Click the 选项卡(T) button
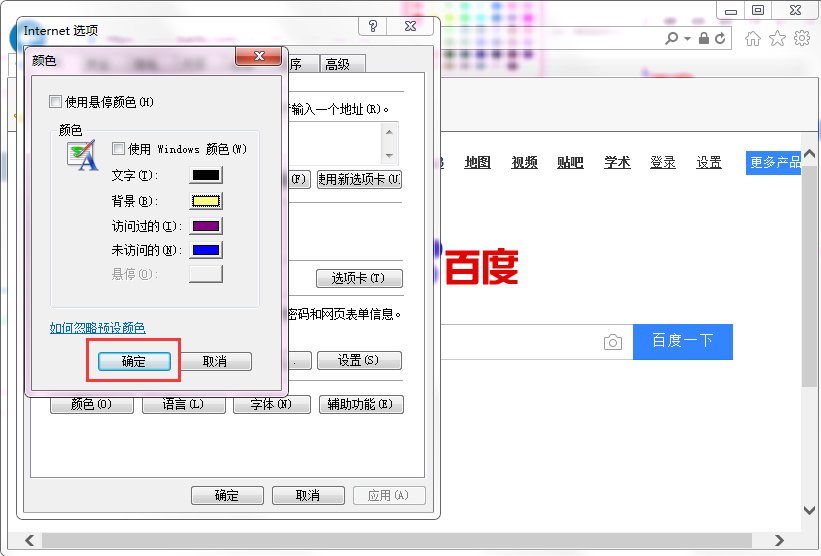 click(359, 278)
